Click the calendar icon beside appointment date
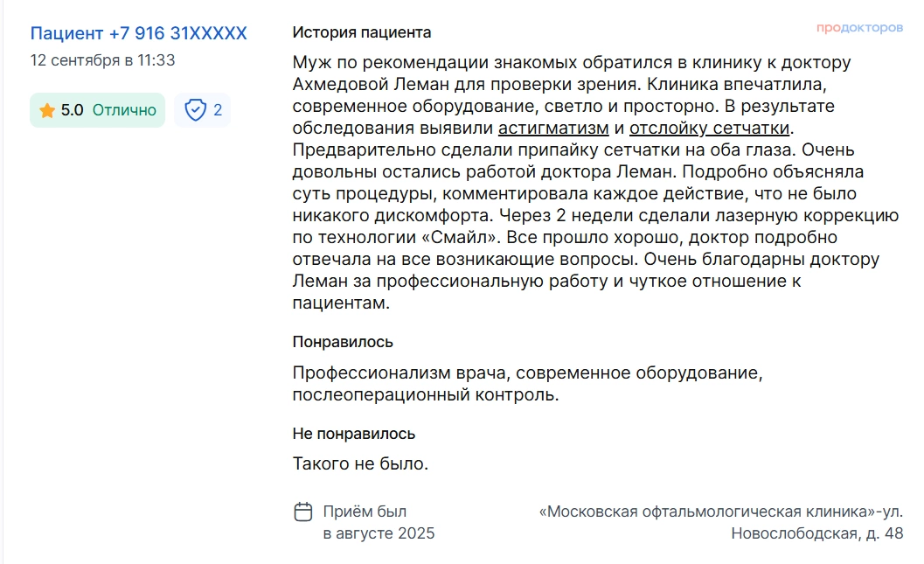Screen dimensions: 924x564 pos(303,512)
